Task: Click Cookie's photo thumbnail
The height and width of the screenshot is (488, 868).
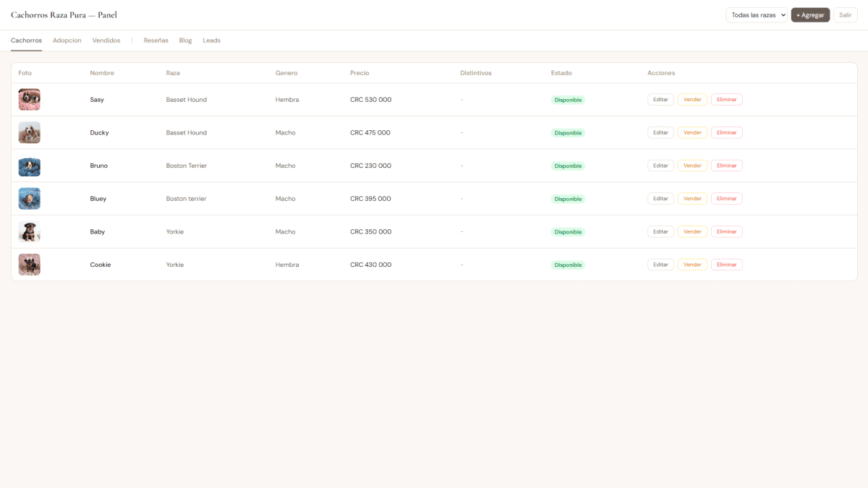Action: (30, 265)
